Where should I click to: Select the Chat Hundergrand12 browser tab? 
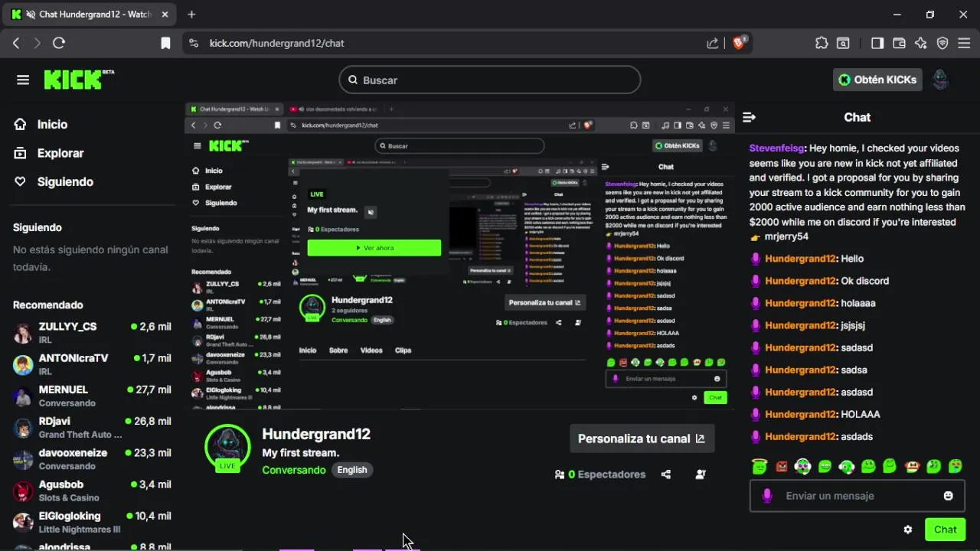[90, 14]
